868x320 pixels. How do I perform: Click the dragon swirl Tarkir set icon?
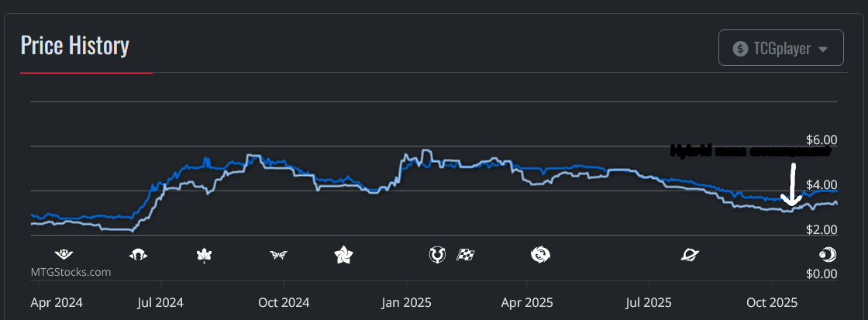point(541,255)
